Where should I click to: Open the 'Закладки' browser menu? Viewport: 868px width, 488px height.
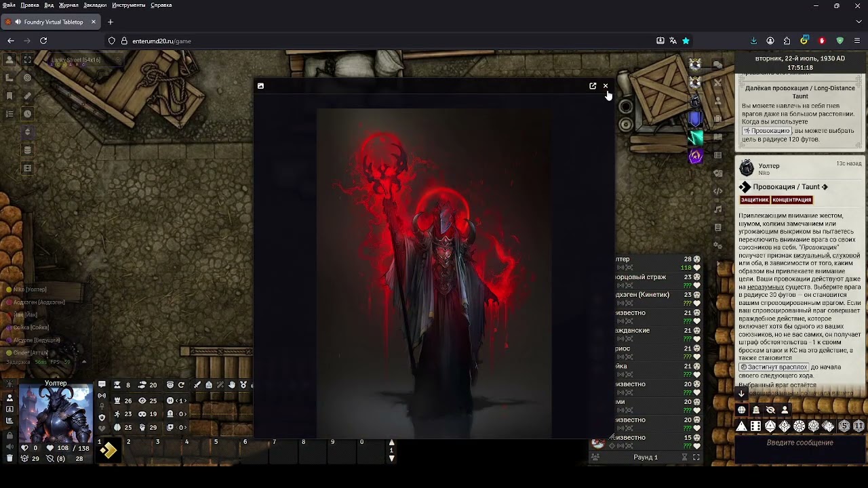pyautogui.click(x=95, y=5)
